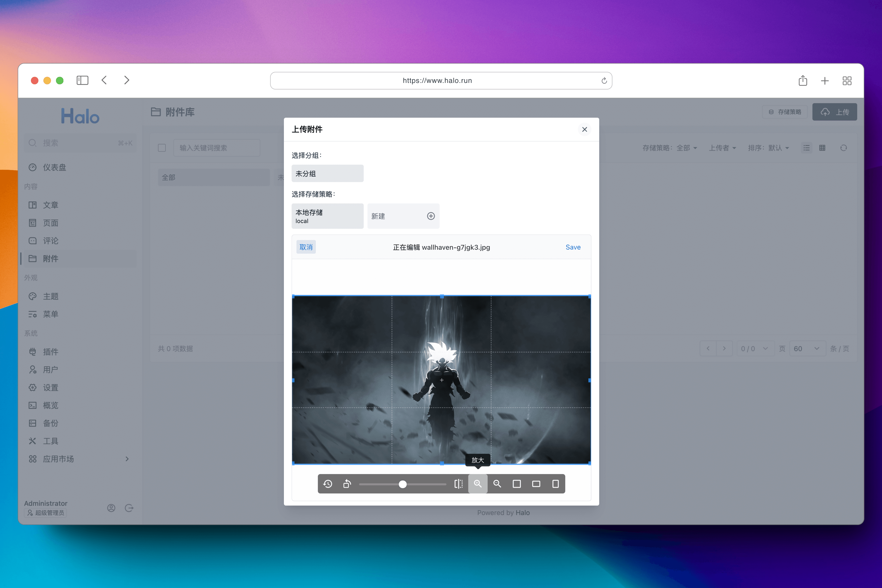This screenshot has height=588, width=882.
Task: Click the image being cropped
Action: 441,380
